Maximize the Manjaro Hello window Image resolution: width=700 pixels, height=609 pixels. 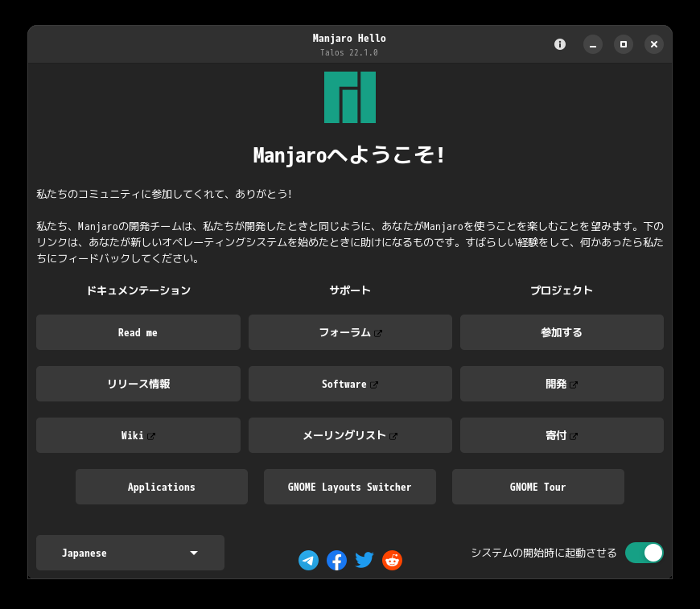point(624,44)
